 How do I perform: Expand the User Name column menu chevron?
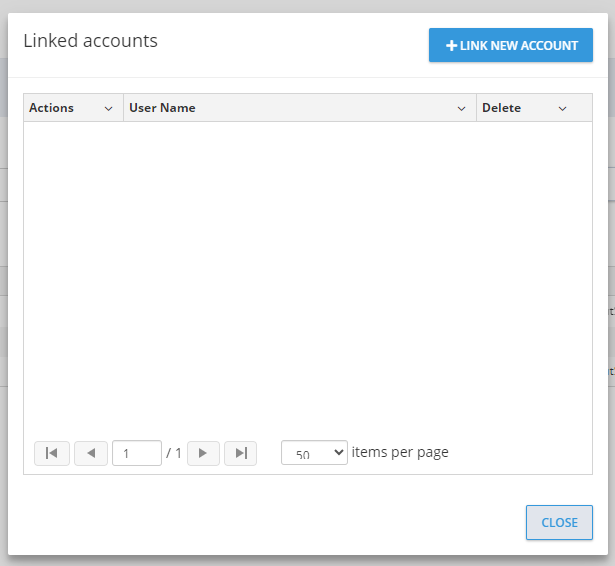462,108
